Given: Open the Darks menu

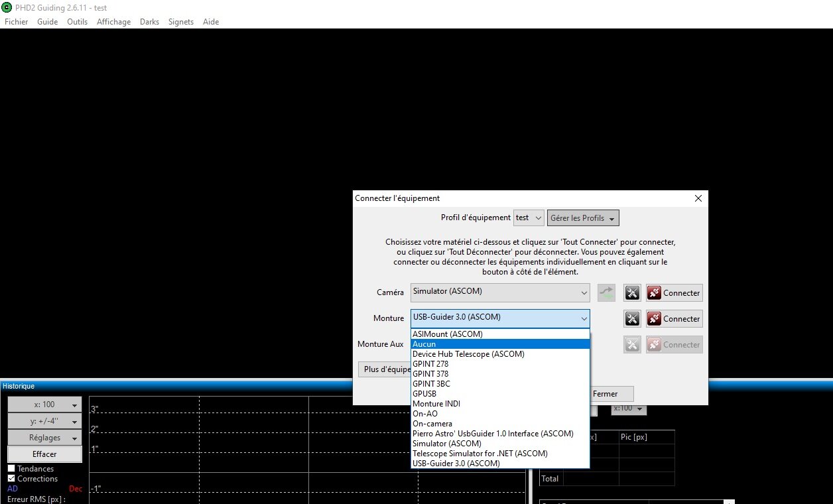Looking at the screenshot, I should click(x=149, y=22).
